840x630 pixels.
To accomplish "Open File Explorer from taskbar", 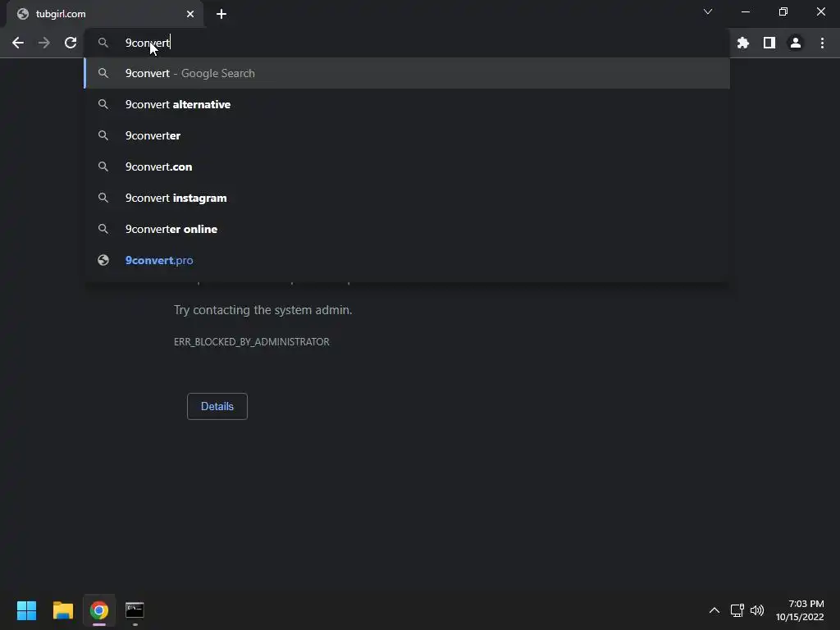I will click(x=62, y=610).
